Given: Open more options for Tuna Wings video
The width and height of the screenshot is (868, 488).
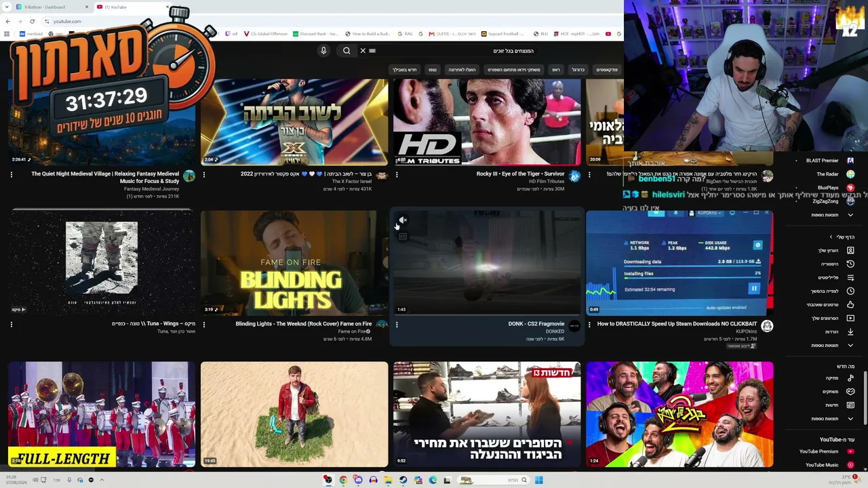Looking at the screenshot, I should (x=12, y=325).
